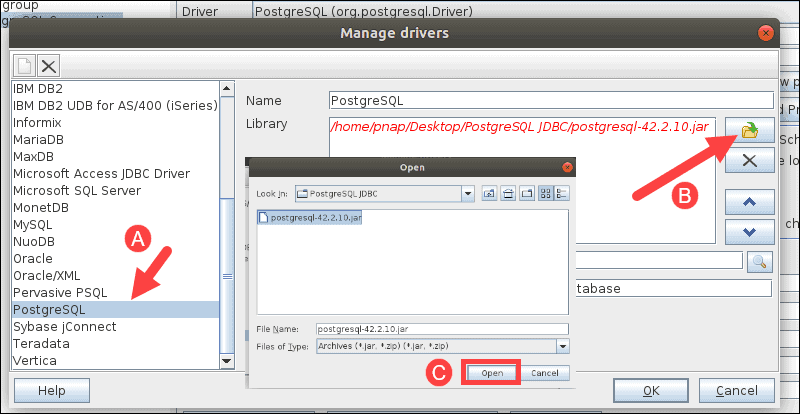Move library entry up arrow button
Viewport: 800px width, 414px height.
(749, 202)
